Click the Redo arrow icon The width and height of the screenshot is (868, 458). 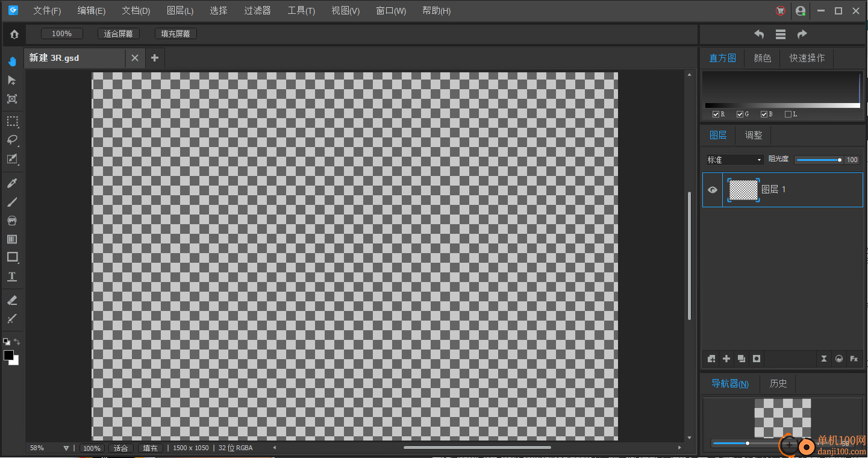pos(802,34)
